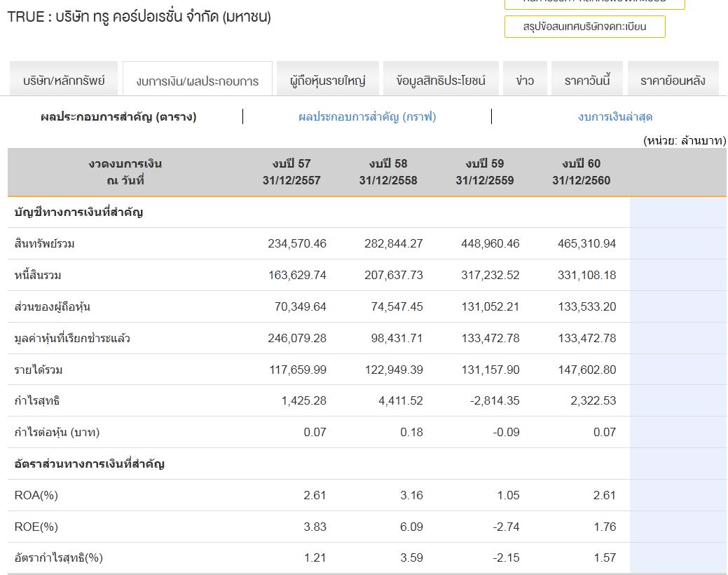The width and height of the screenshot is (728, 575).
Task: Click the งบปี 60 column header
Action: pos(582,172)
